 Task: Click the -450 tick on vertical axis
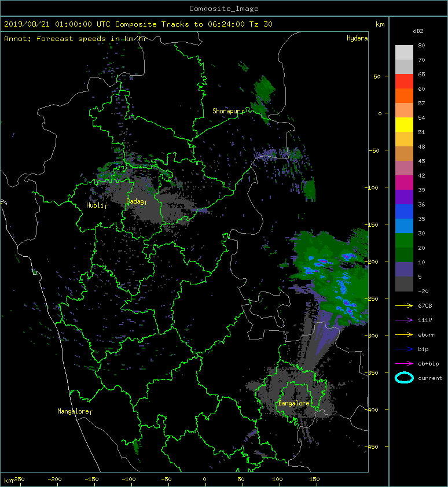[x=371, y=447]
